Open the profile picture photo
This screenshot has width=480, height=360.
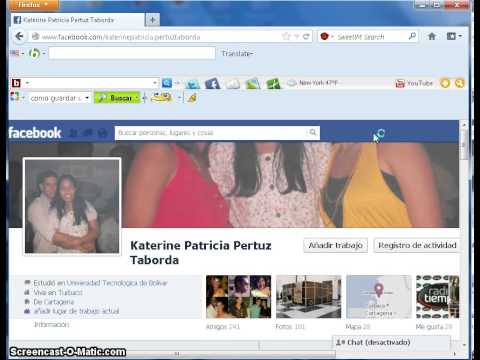pos(72,206)
